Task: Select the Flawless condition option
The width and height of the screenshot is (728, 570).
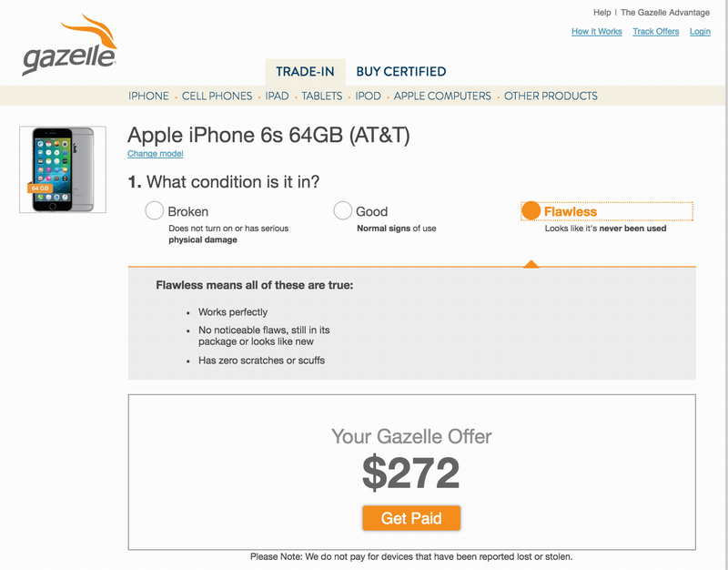Action: click(531, 210)
